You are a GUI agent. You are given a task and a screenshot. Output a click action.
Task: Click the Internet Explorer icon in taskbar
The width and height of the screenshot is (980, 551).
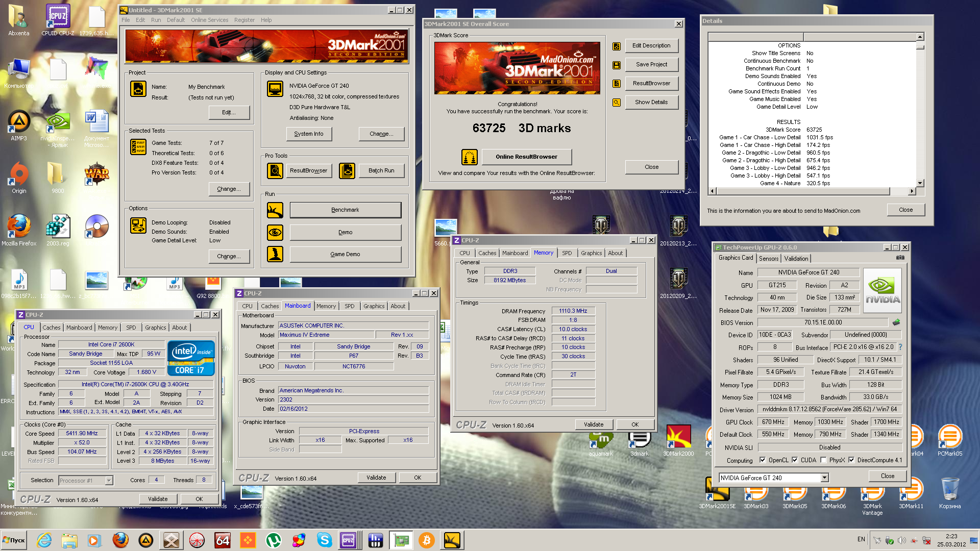pyautogui.click(x=44, y=540)
